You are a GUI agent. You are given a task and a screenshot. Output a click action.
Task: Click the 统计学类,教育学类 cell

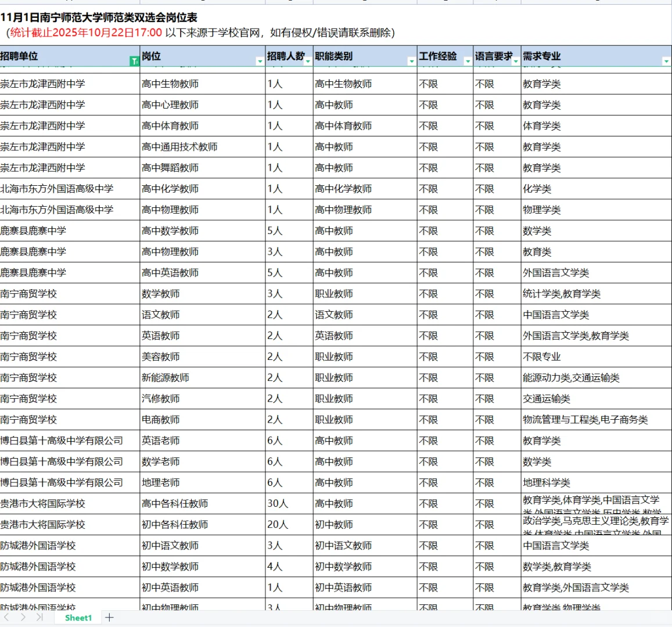click(x=596, y=294)
